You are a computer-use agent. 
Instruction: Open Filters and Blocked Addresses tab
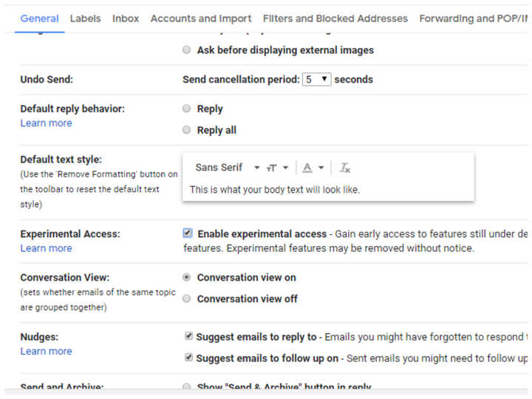(x=335, y=18)
